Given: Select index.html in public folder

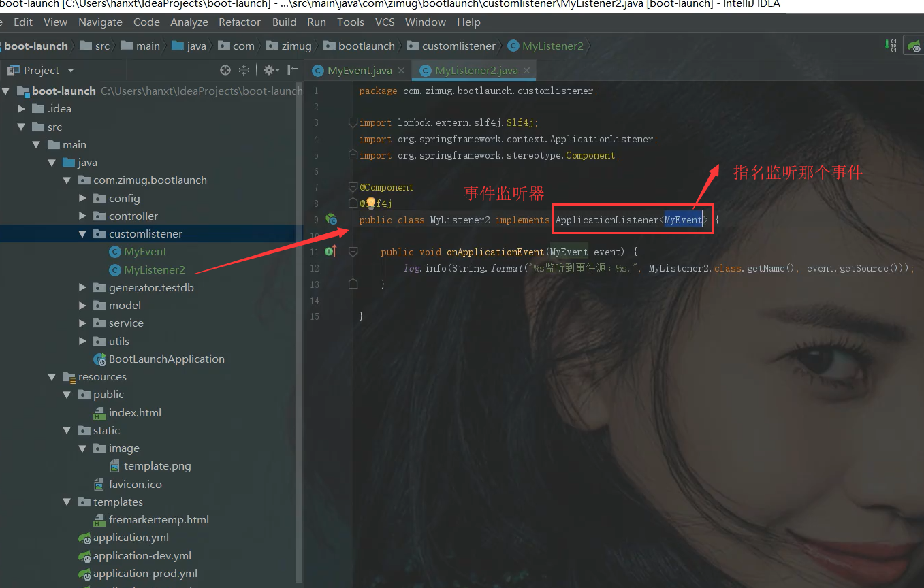Looking at the screenshot, I should 127,412.
